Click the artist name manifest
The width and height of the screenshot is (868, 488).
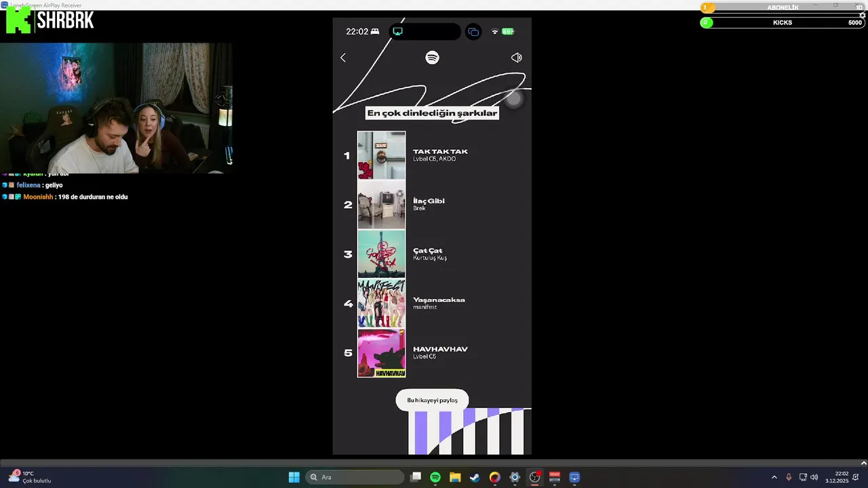coord(425,307)
